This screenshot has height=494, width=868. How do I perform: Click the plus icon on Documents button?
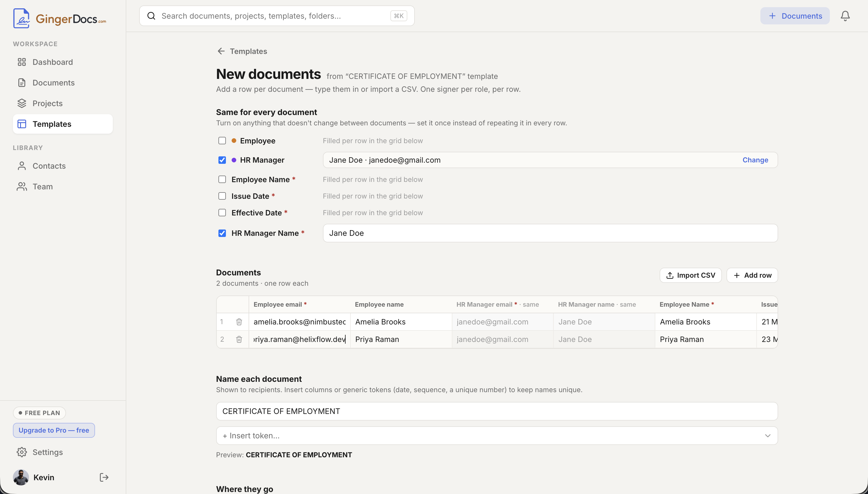(772, 16)
